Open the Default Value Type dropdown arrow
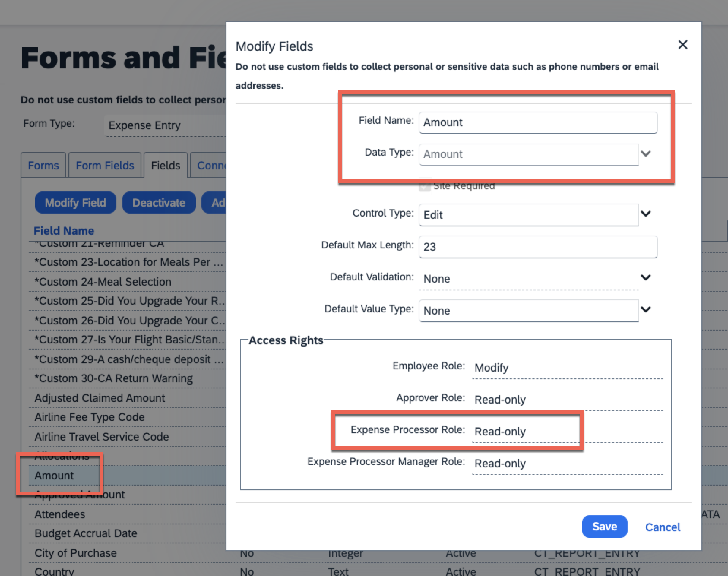 coord(646,310)
